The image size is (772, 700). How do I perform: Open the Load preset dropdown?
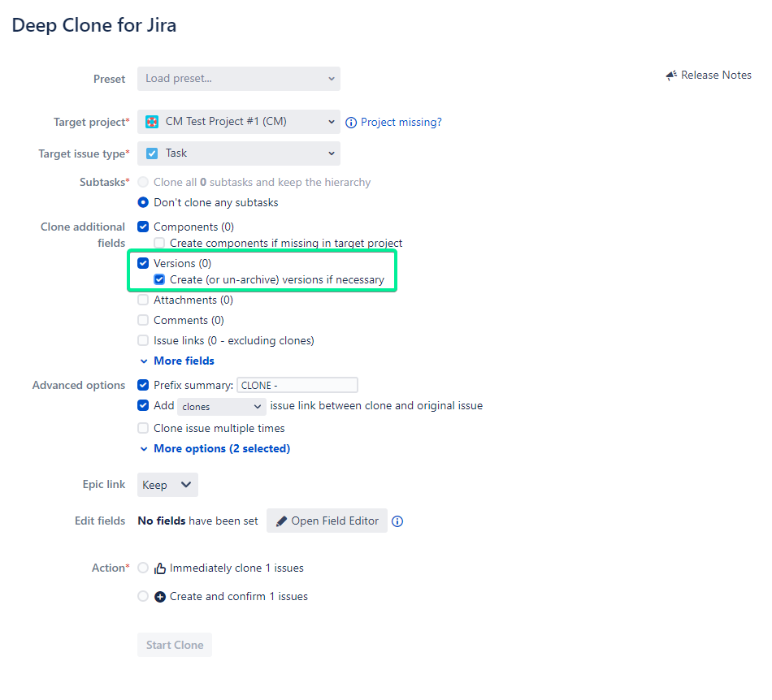(238, 79)
